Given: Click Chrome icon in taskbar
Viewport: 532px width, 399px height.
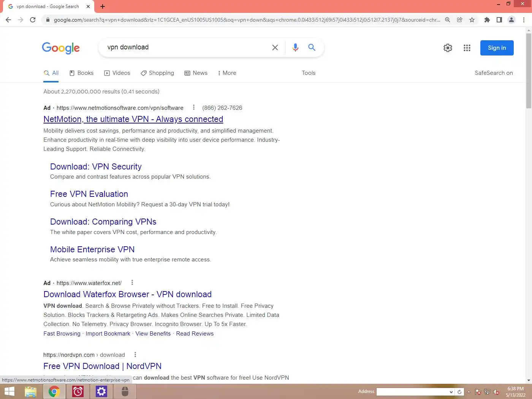Looking at the screenshot, I should (54, 391).
